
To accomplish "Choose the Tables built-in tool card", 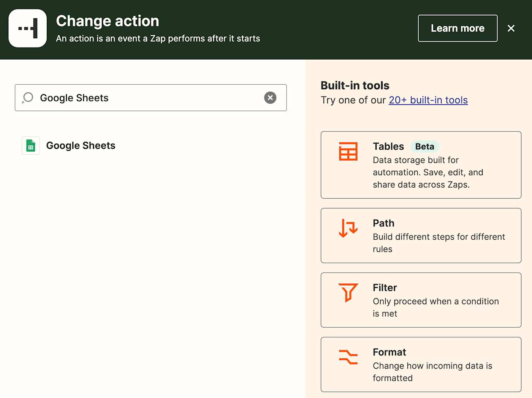I will pyautogui.click(x=421, y=165).
